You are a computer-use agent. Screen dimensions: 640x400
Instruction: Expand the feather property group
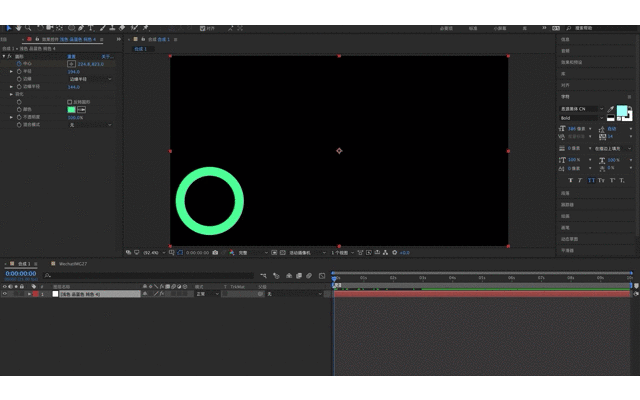coord(11,94)
